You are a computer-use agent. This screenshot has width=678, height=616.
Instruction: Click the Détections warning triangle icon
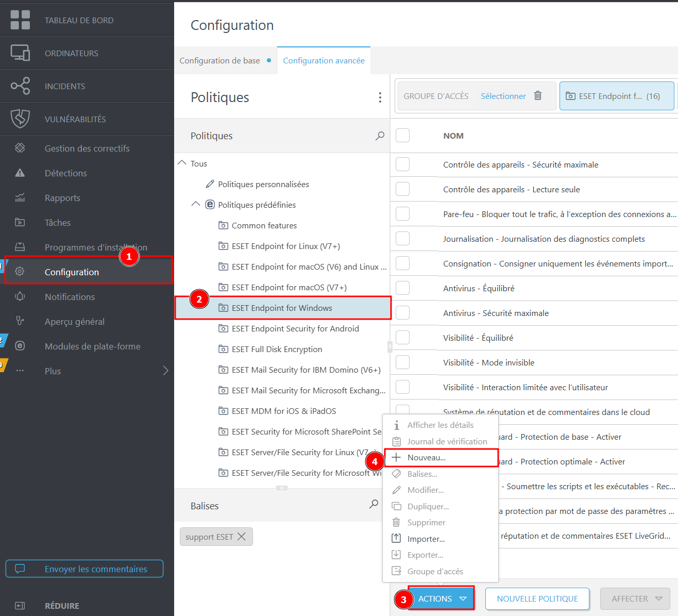pos(20,173)
